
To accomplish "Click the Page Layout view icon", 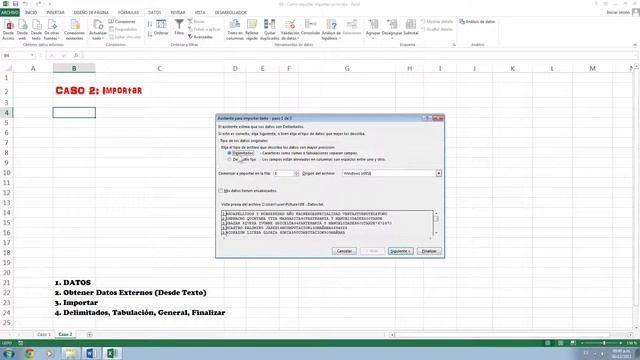I will [560, 343].
